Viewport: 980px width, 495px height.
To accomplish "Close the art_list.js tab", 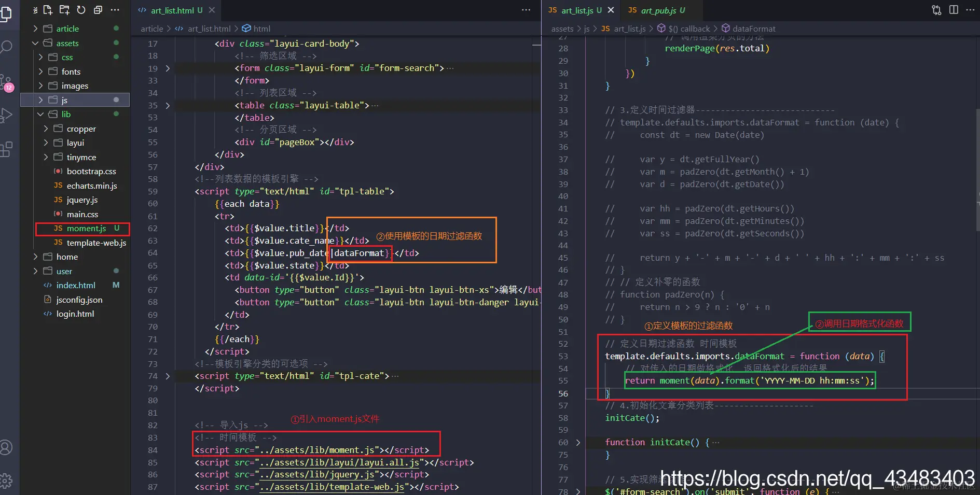I will point(611,10).
